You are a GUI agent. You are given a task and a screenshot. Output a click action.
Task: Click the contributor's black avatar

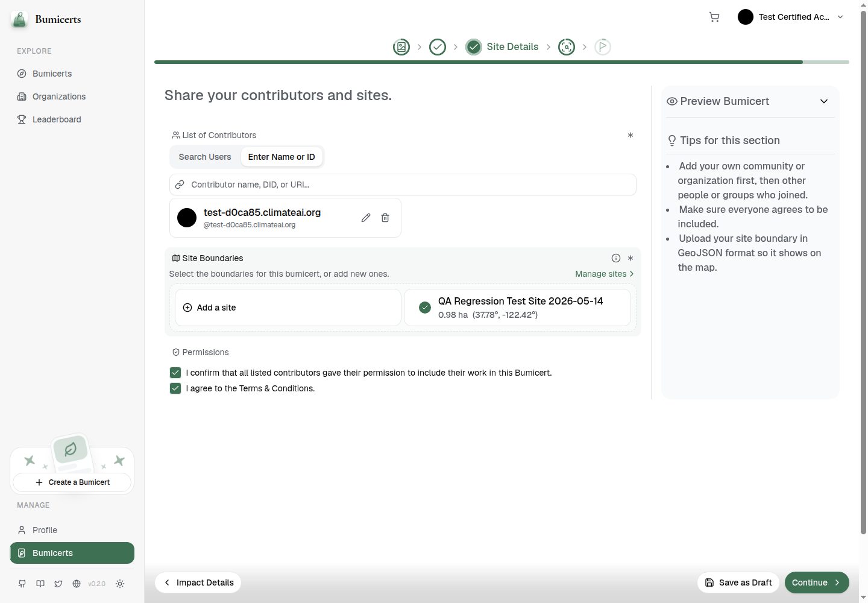coord(187,218)
